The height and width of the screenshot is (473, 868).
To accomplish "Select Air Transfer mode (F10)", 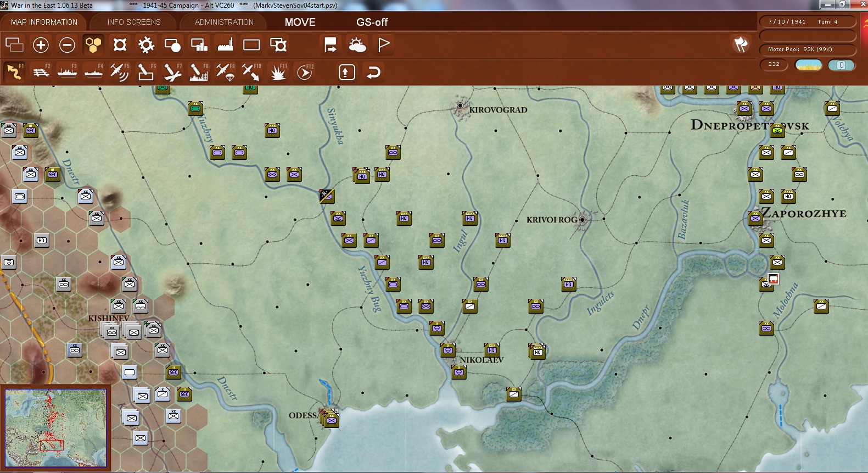I will click(x=251, y=72).
